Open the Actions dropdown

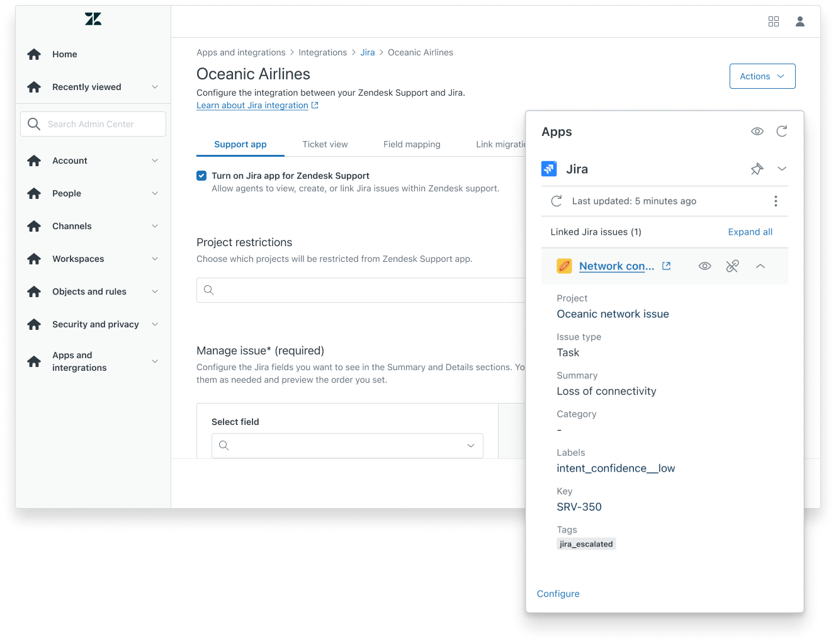(x=762, y=76)
